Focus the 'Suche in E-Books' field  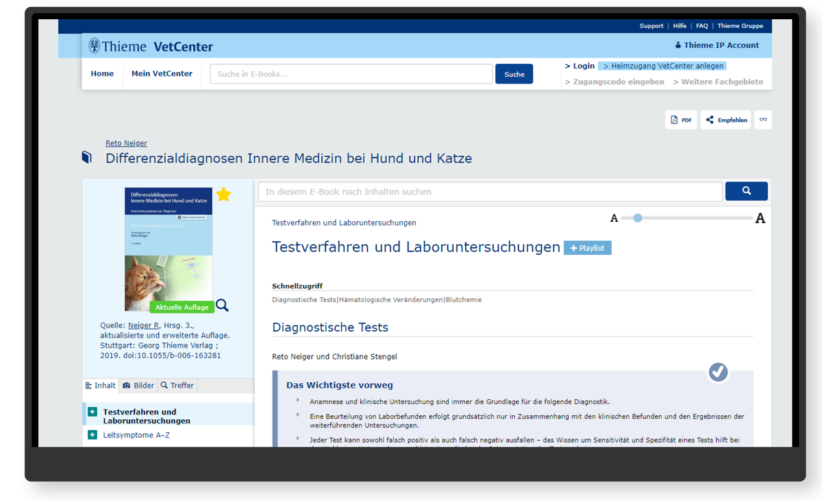351,74
